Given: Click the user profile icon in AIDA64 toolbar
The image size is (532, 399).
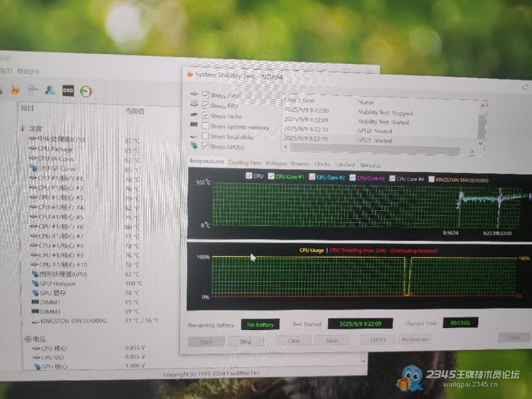Looking at the screenshot, I should (x=50, y=90).
